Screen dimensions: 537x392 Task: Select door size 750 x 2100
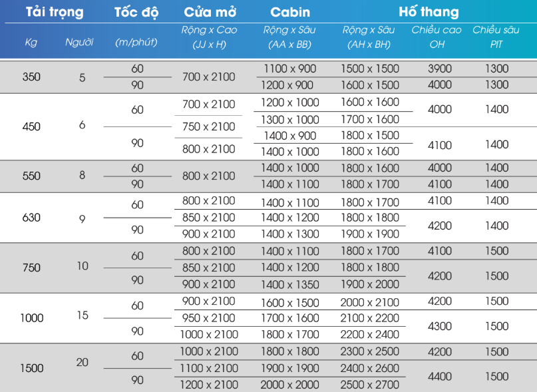[209, 126]
